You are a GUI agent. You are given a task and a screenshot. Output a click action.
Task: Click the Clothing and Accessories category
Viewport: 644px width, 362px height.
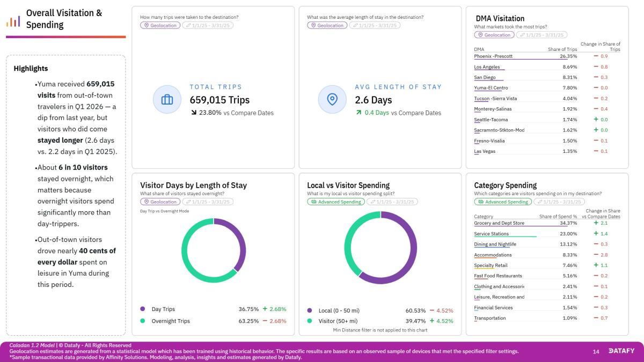click(499, 286)
